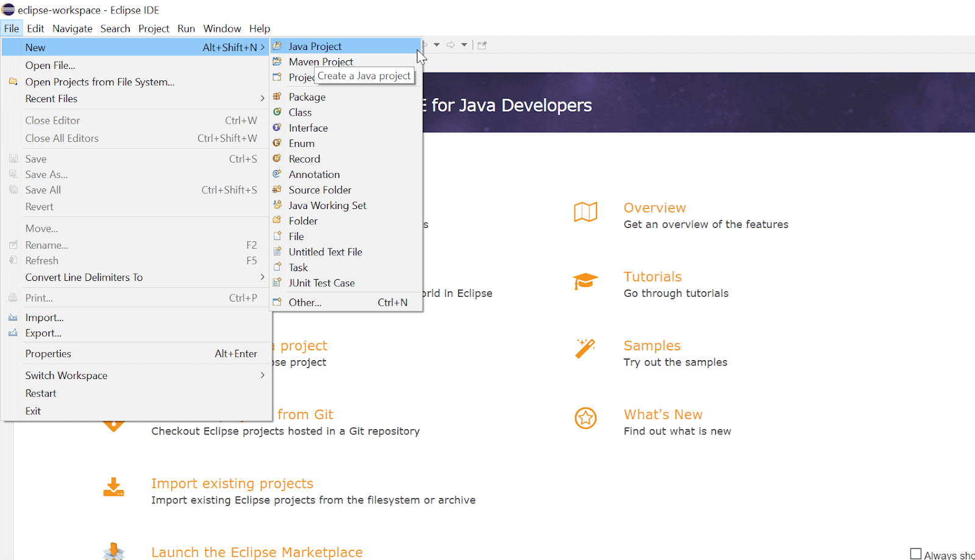Click the Task icon in New submenu
Image resolution: width=975 pixels, height=560 pixels.
click(277, 267)
